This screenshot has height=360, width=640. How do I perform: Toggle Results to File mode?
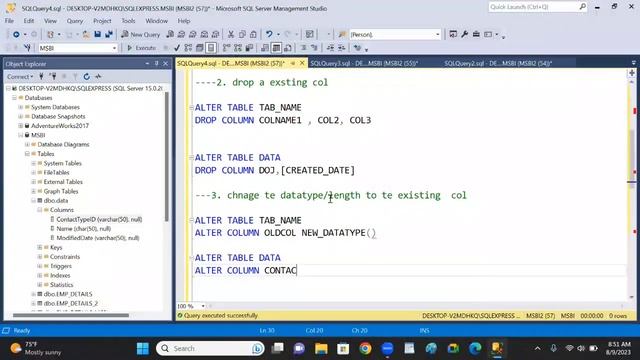288,48
